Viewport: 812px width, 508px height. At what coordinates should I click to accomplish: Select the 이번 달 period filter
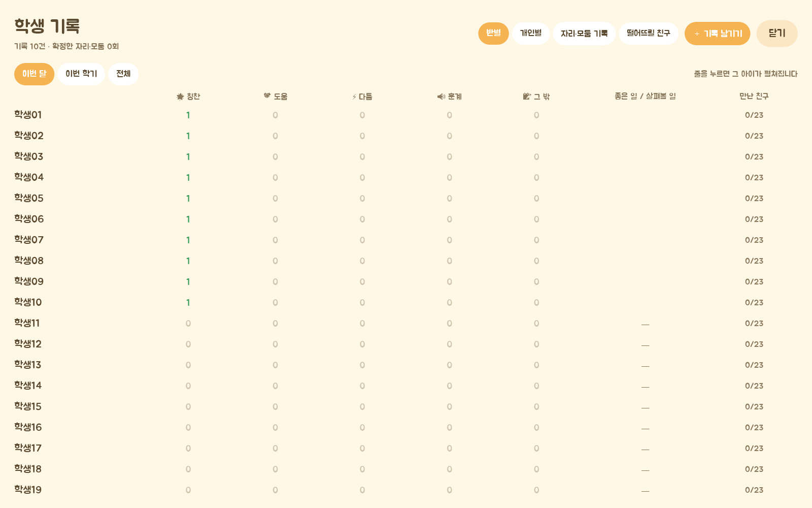34,74
